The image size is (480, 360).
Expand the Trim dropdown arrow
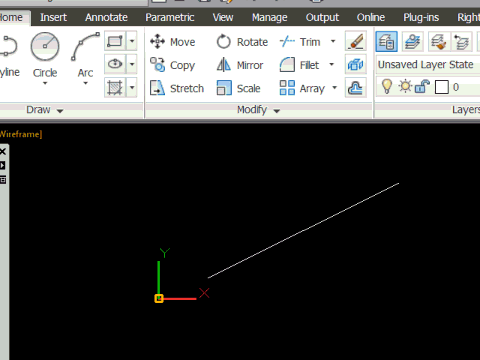[333, 41]
